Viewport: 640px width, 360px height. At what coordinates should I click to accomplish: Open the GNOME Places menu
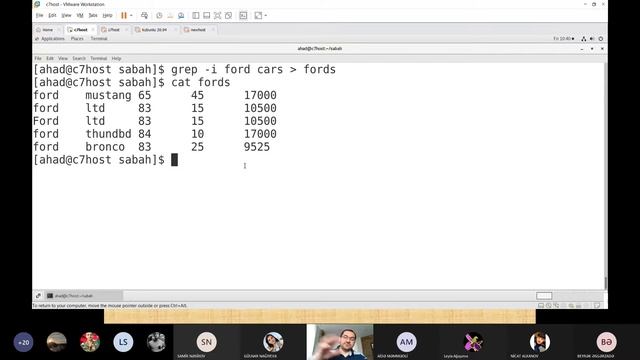pos(77,39)
